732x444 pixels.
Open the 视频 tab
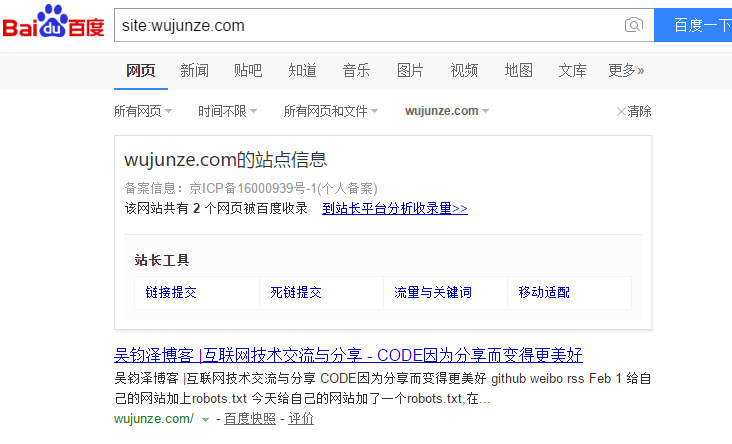click(464, 70)
